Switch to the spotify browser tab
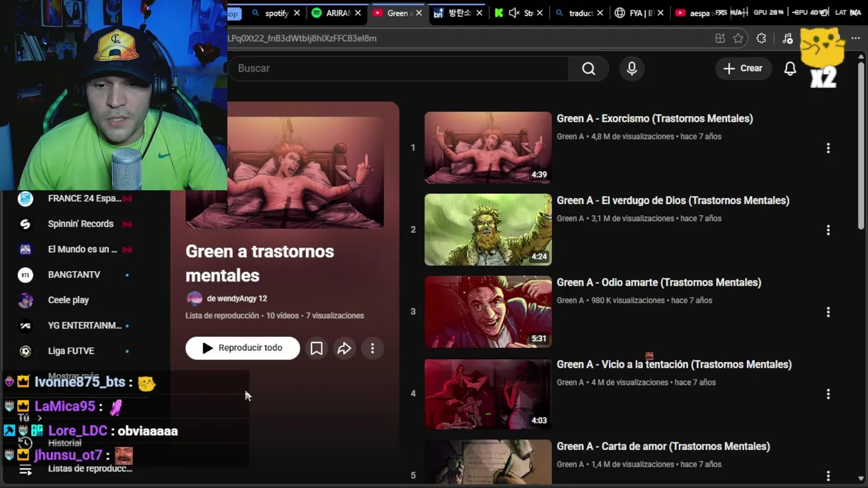Screen dimensions: 868x488 point(275,13)
